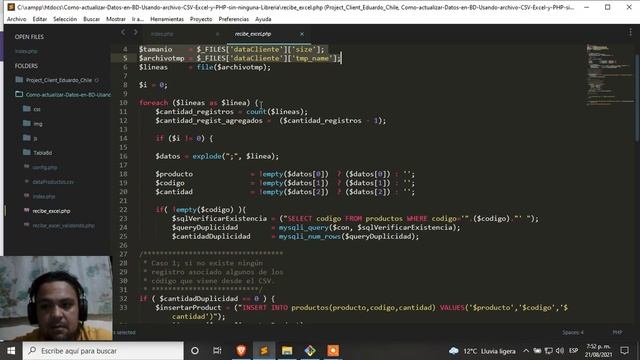Select recibe_excel.php in the folder tree
This screenshot has width=640, height=360.
(x=51, y=211)
